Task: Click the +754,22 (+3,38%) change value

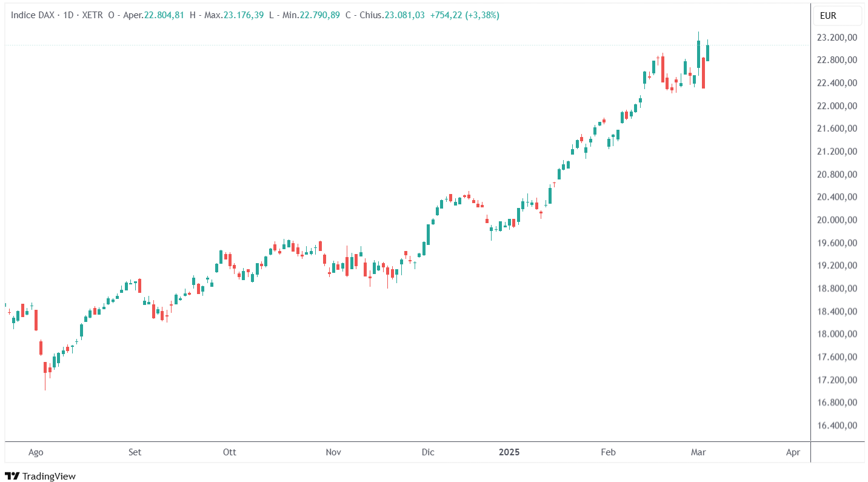Action: (x=464, y=15)
